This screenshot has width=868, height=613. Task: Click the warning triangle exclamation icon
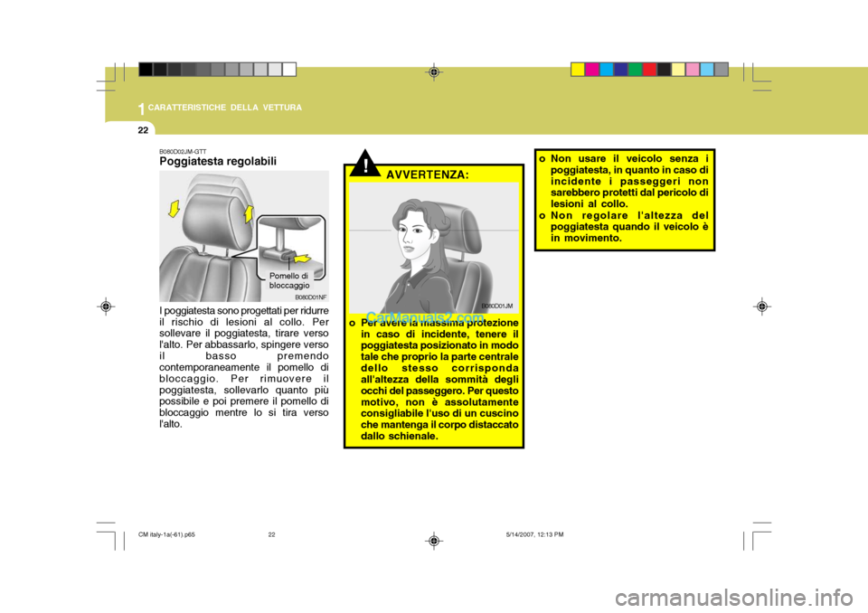coord(364,163)
